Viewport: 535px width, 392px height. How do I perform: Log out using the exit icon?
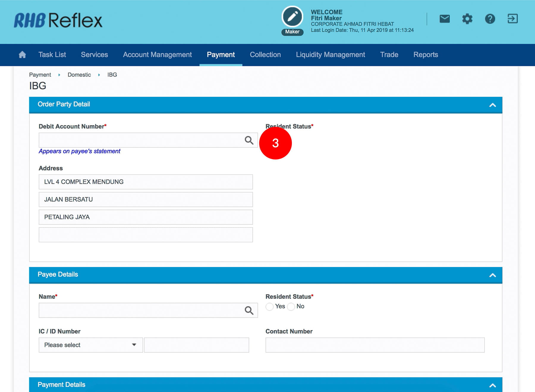512,19
